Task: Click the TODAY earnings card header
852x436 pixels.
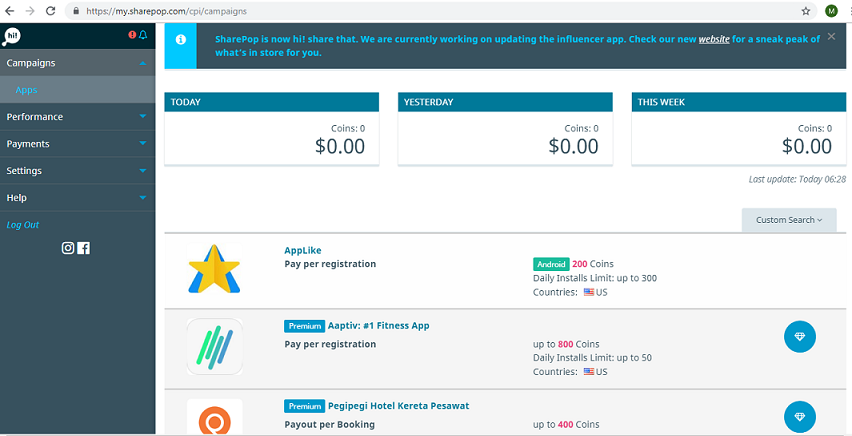Action: tap(272, 102)
